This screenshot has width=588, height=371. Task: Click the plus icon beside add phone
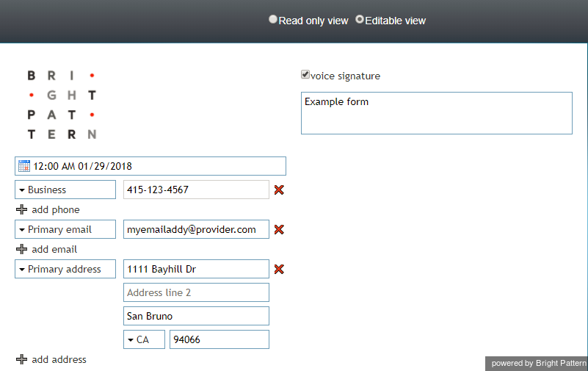[x=22, y=209]
